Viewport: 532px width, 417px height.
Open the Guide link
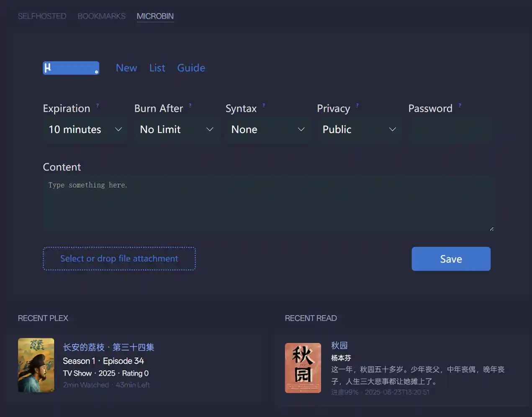coord(191,68)
